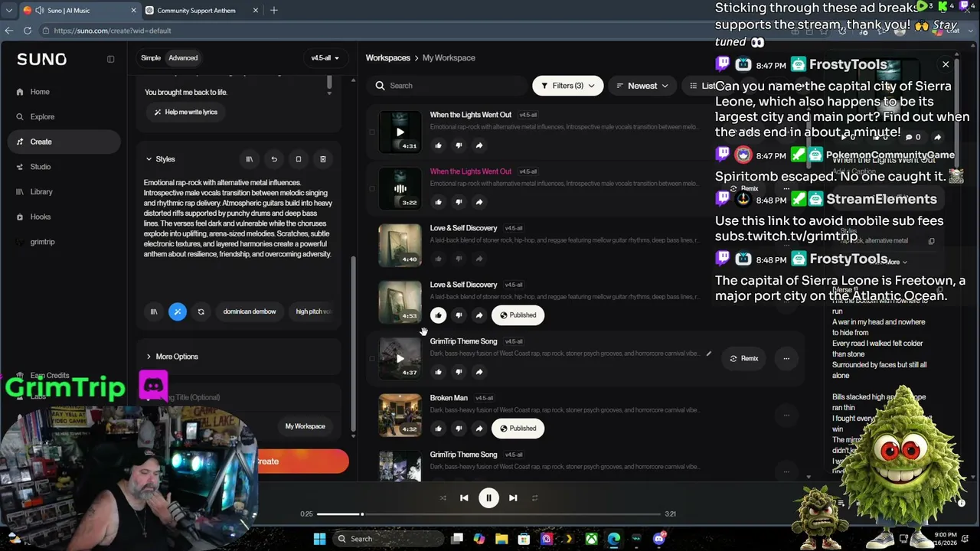Click the Windows taskbar Search box

coord(387,539)
